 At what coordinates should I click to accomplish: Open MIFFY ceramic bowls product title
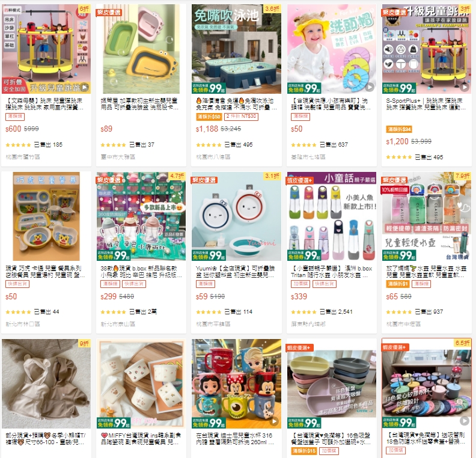click(141, 439)
